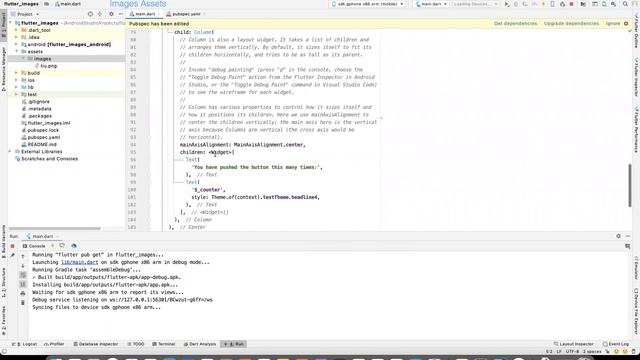Toggle soft-wrap icon in console gutter
This screenshot has height=360, width=640.
click(x=23, y=275)
